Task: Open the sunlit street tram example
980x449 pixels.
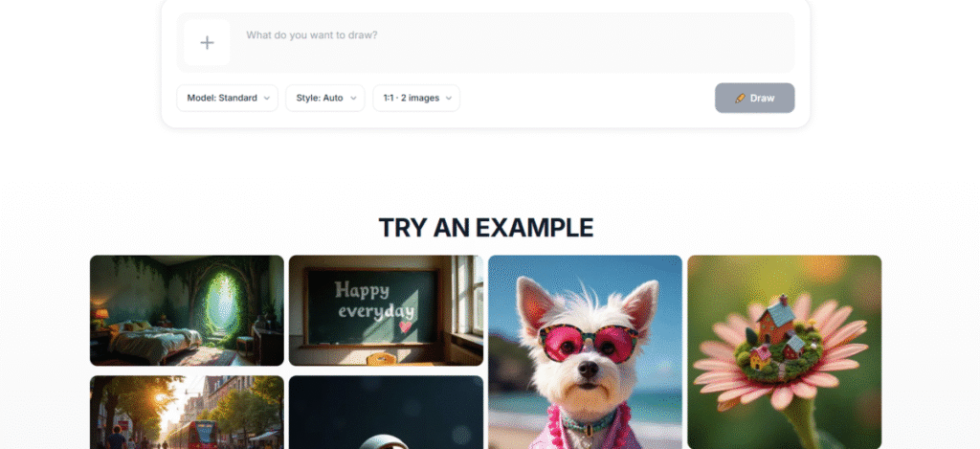Action: pyautogui.click(x=187, y=413)
